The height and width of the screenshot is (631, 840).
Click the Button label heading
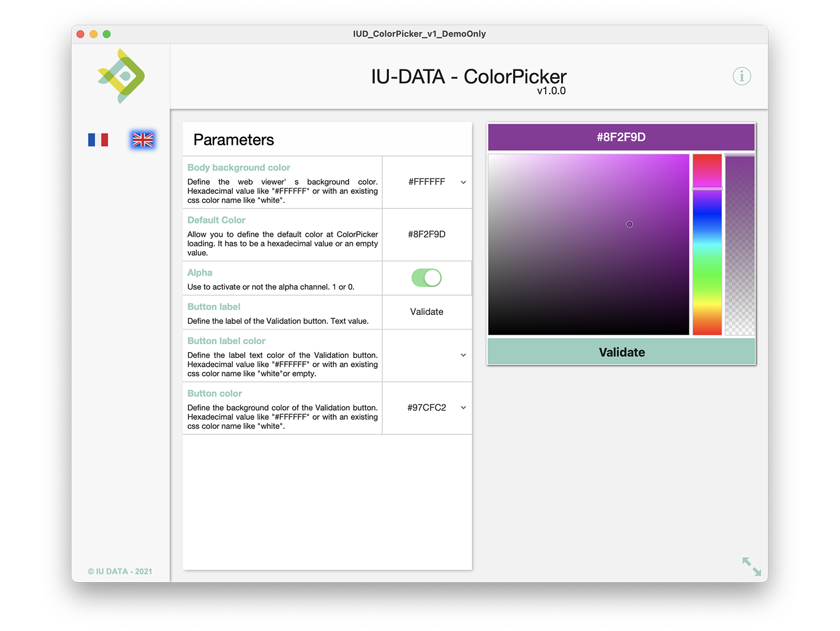214,306
